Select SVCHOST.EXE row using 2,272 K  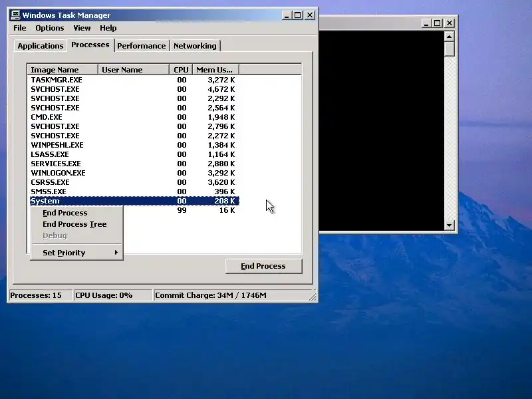[x=134, y=136]
